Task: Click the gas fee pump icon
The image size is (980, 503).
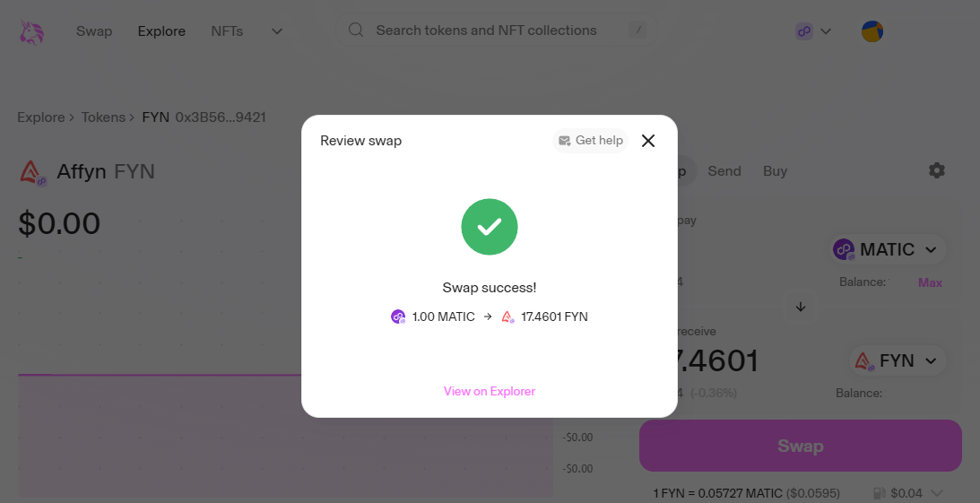Action: [880, 492]
